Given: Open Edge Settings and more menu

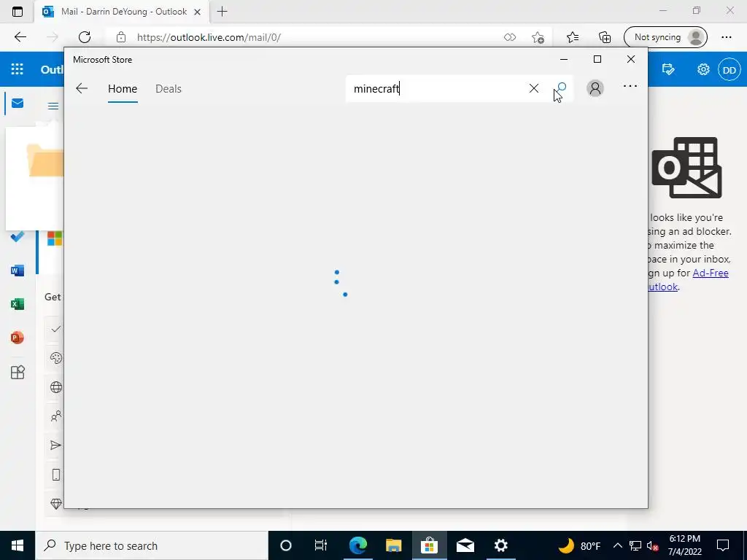Looking at the screenshot, I should click(x=726, y=37).
